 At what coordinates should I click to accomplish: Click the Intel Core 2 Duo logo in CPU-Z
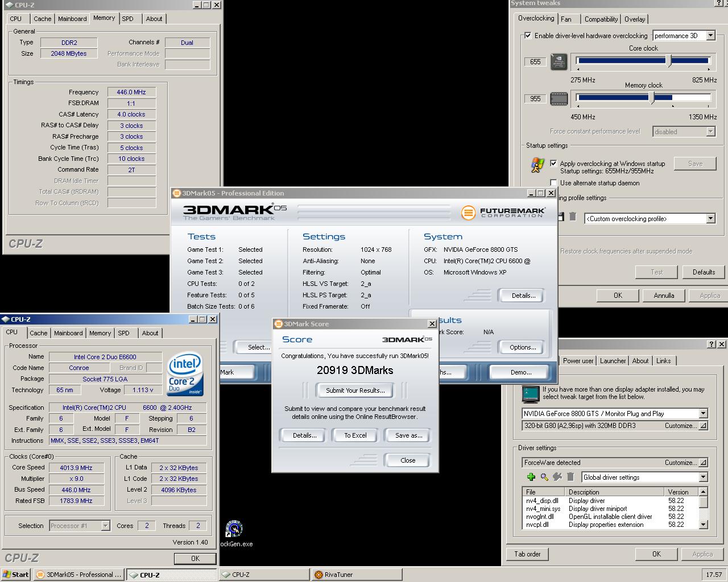pos(185,375)
